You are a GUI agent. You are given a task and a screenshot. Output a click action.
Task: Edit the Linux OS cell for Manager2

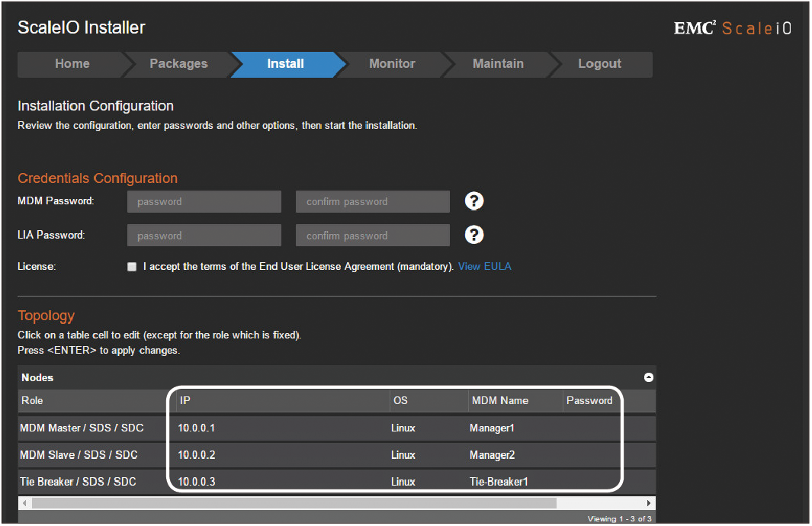(x=428, y=455)
